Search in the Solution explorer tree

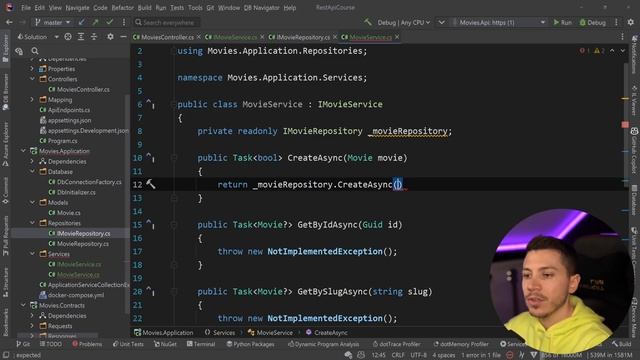point(35,51)
